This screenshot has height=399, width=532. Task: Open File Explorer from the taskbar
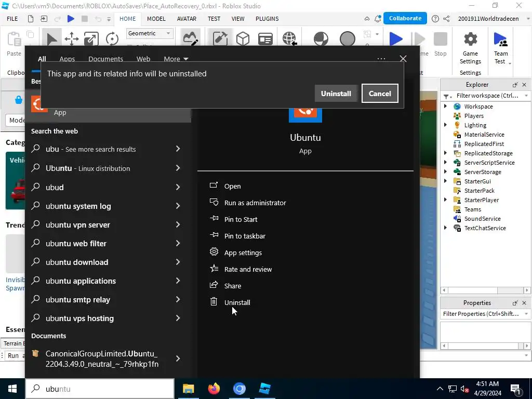[188, 389]
